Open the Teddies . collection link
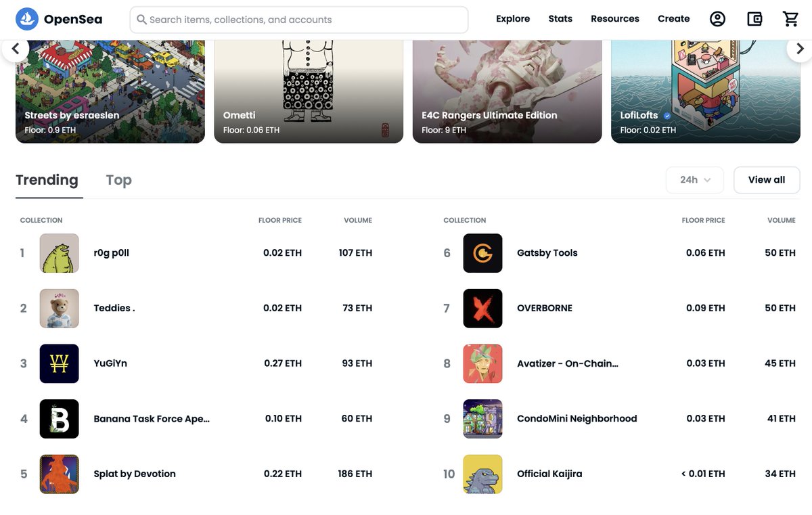 114,309
